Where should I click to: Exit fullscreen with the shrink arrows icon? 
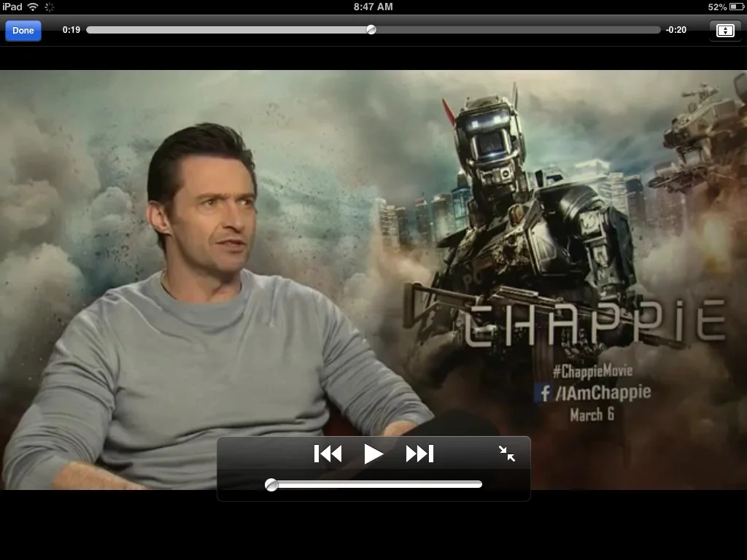tap(507, 454)
